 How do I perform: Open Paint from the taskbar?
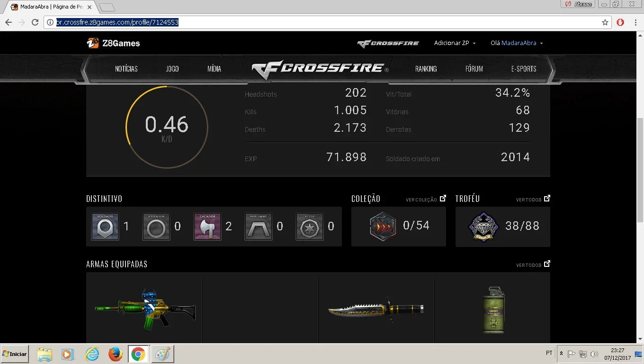coord(162,354)
